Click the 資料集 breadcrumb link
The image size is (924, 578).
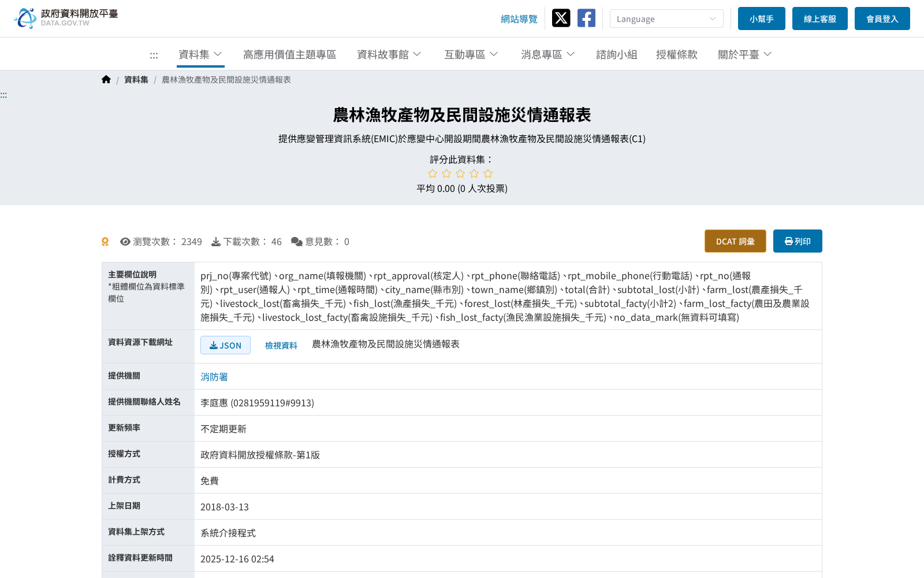pyautogui.click(x=136, y=80)
